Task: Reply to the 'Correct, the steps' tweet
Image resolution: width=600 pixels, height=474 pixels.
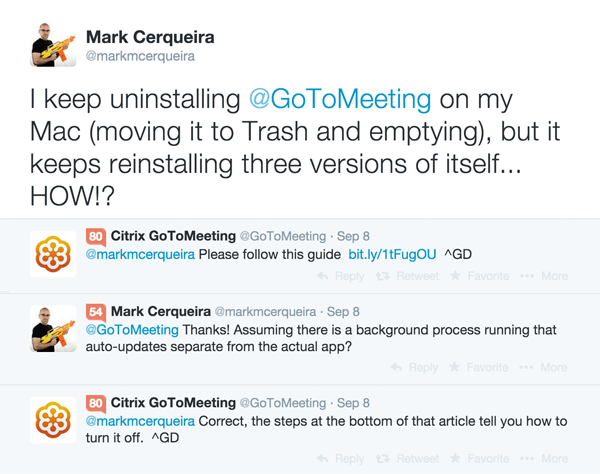Action: click(x=341, y=458)
